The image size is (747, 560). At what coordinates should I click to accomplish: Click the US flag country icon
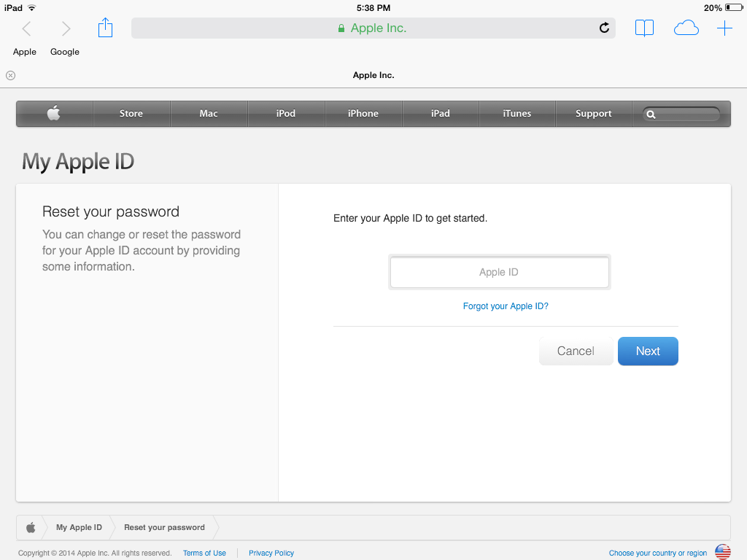pos(723,552)
